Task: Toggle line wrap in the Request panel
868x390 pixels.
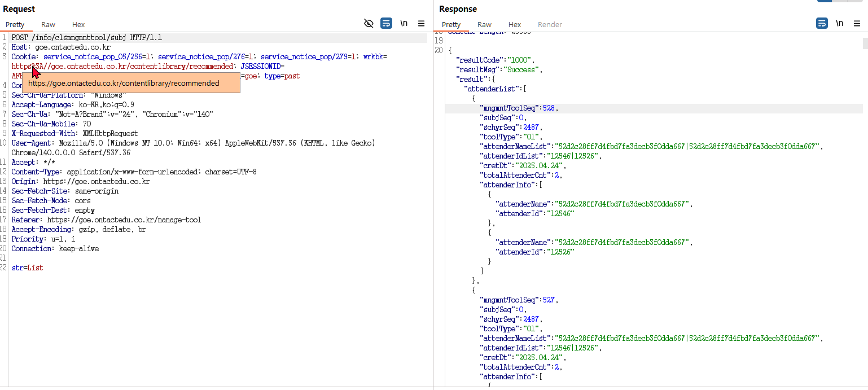Action: coord(386,23)
